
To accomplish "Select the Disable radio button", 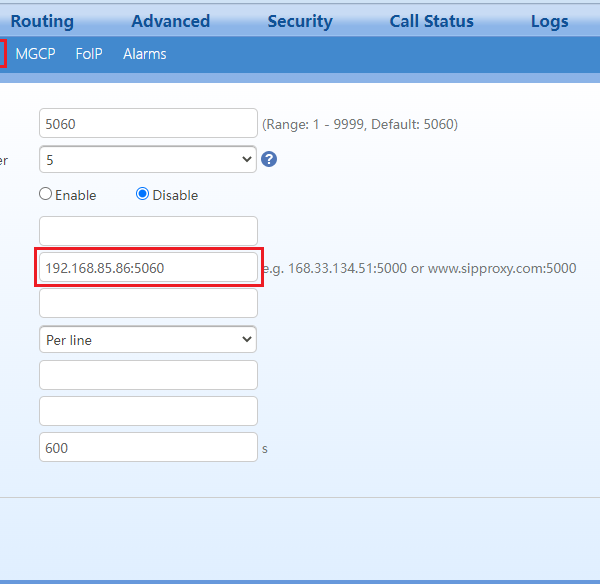I will [142, 195].
